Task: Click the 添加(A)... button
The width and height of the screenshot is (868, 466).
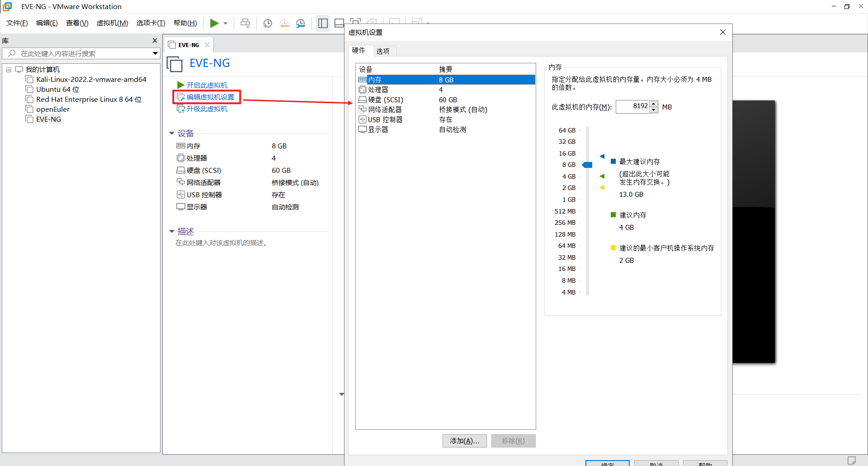Action: pos(464,441)
